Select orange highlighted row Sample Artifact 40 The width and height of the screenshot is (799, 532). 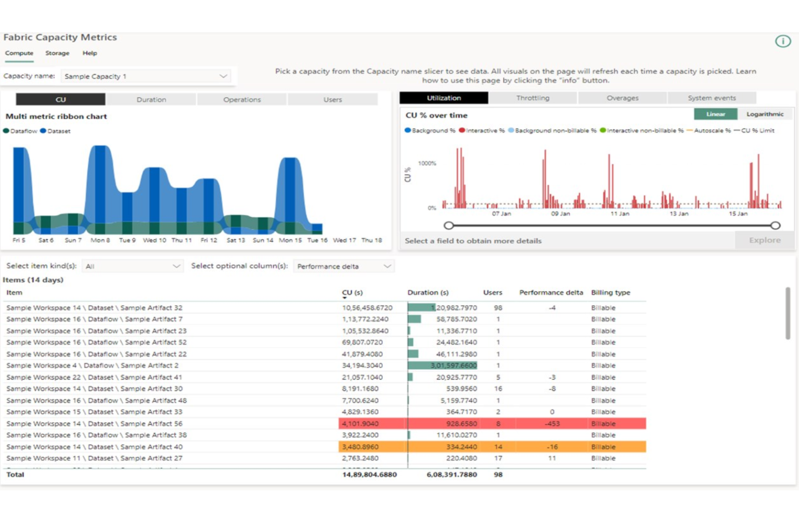[x=326, y=447]
